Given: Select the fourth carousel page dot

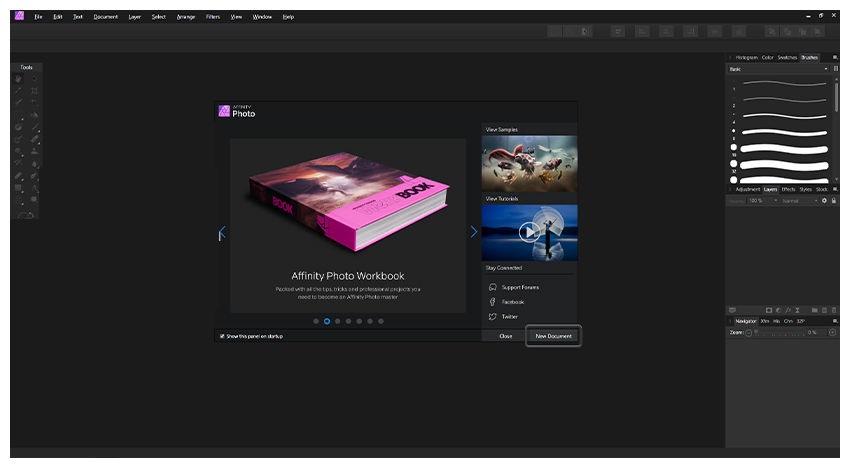Looking at the screenshot, I should [x=349, y=321].
